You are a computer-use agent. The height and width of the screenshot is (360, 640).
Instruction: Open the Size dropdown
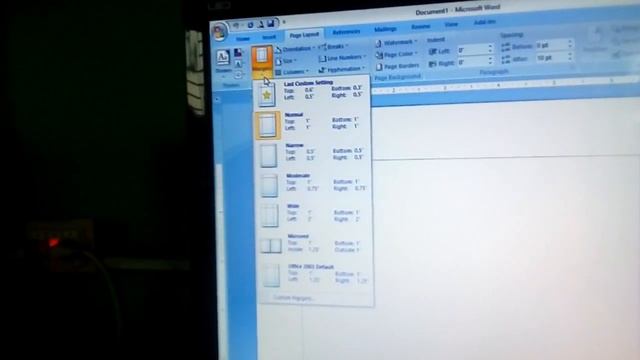(287, 61)
